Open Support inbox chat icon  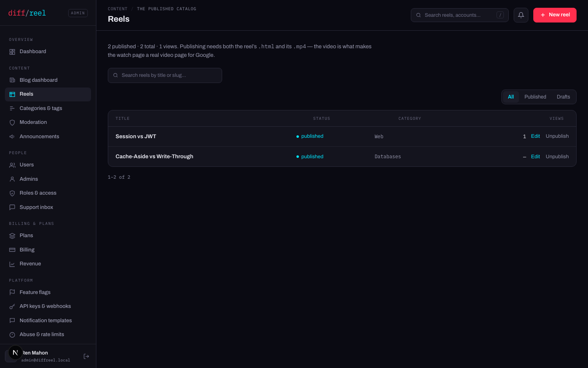[12, 207]
